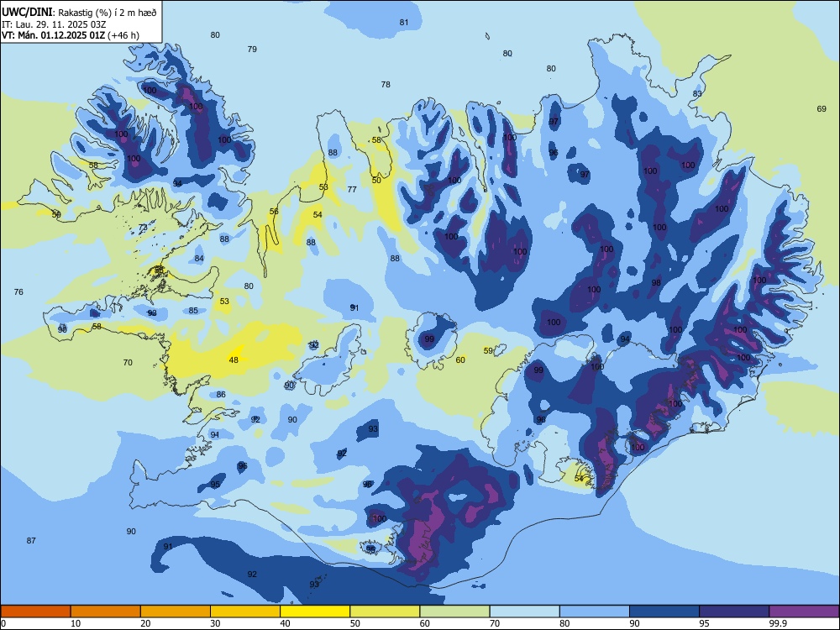Click the bright yellow 40–50 legend swatch
Viewport: 840px width, 630px height.
[315, 612]
